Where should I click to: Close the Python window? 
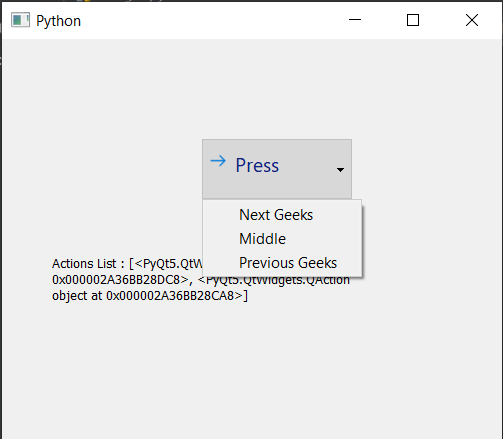pyautogui.click(x=472, y=20)
